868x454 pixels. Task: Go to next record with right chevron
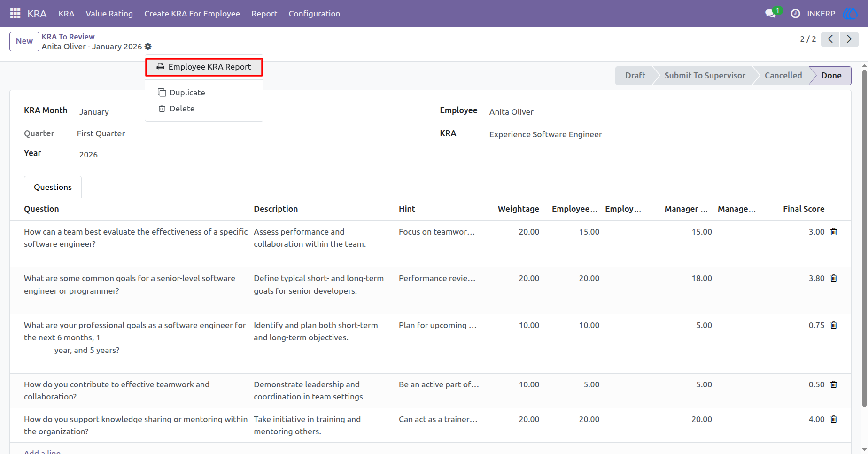849,39
